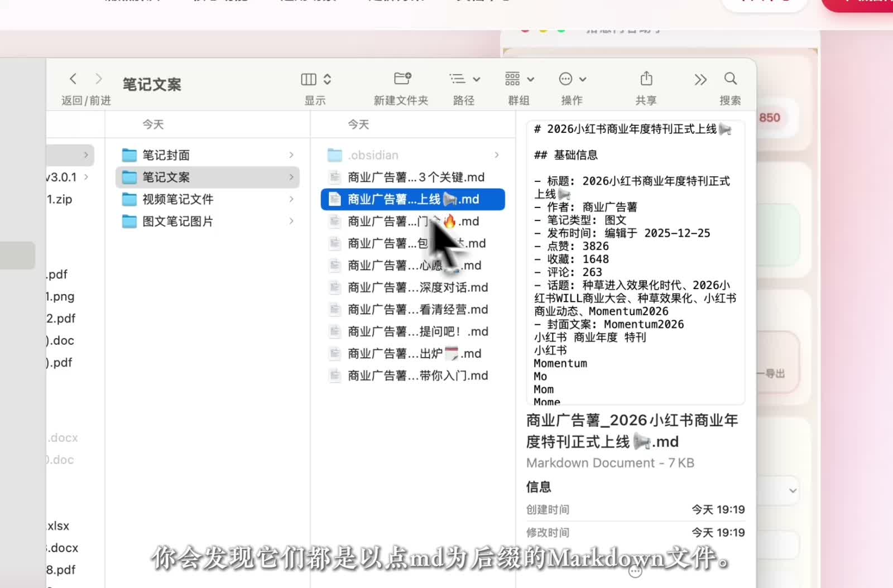Expand the .obsidian folder chevron
The height and width of the screenshot is (588, 893).
(497, 155)
